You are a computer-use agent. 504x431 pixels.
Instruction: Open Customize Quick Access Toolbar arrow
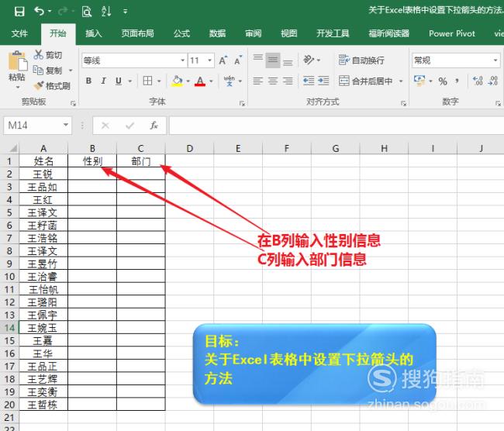[x=126, y=12]
